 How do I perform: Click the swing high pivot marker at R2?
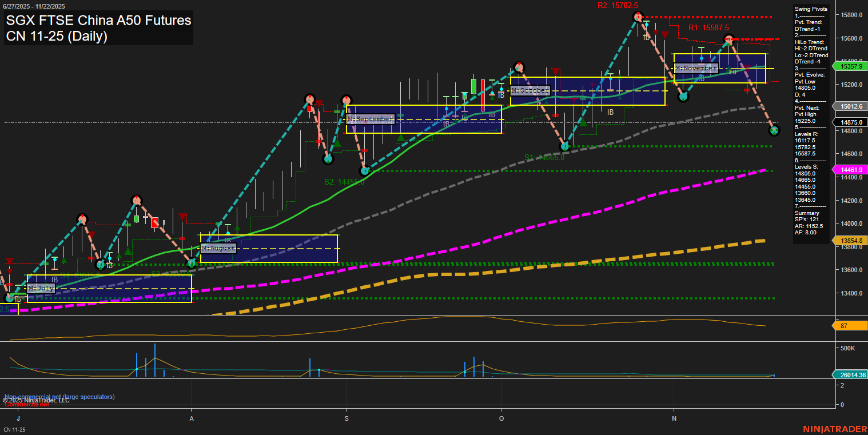coord(638,17)
